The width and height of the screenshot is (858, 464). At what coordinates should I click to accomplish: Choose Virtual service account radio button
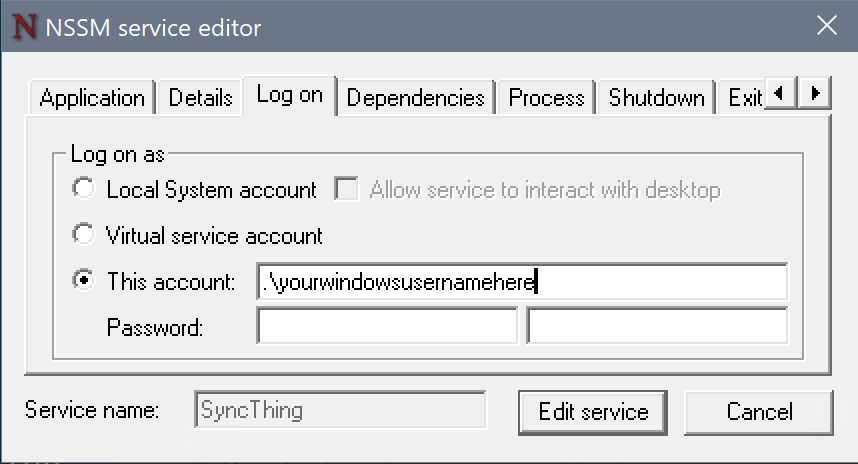point(84,235)
